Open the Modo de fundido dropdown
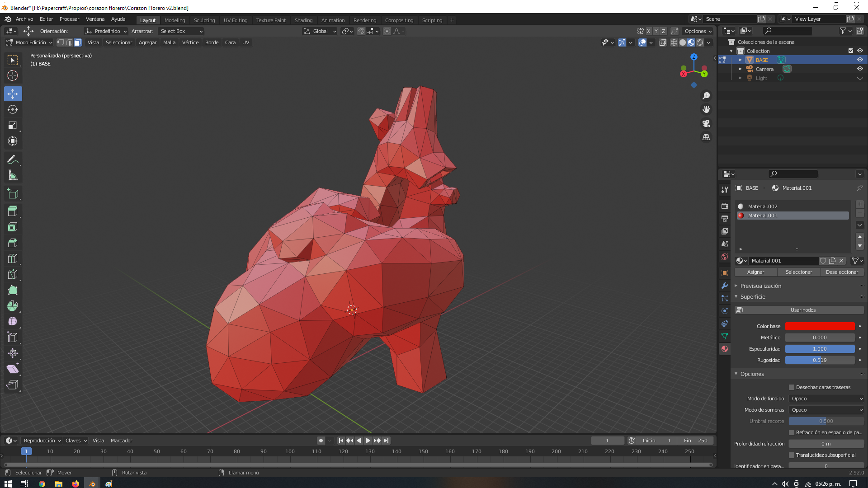Viewport: 868px width, 488px height. (826, 399)
